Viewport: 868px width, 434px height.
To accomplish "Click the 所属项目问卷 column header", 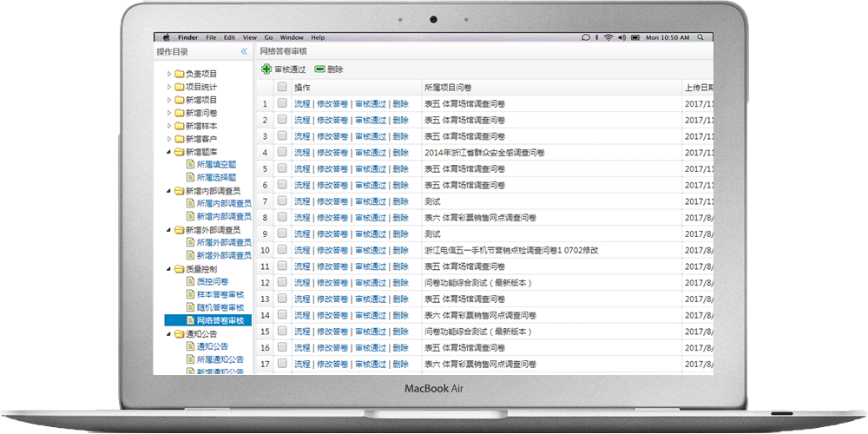I will tap(448, 88).
